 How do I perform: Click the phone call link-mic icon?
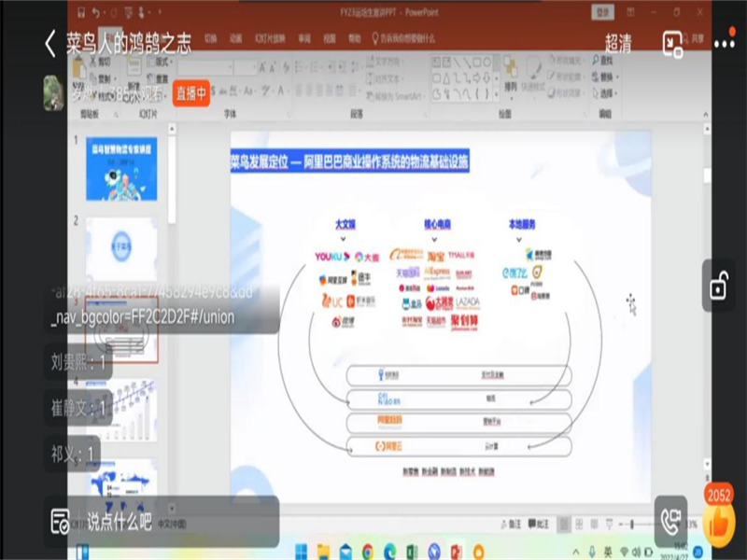coord(670,522)
